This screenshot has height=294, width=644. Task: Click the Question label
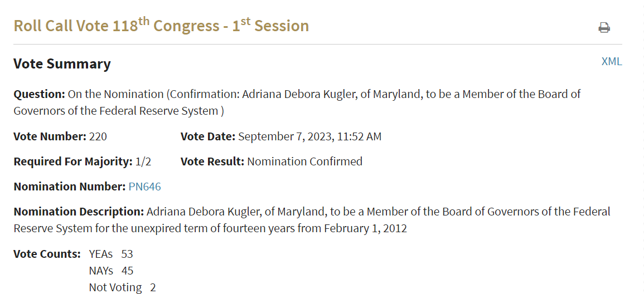point(40,94)
